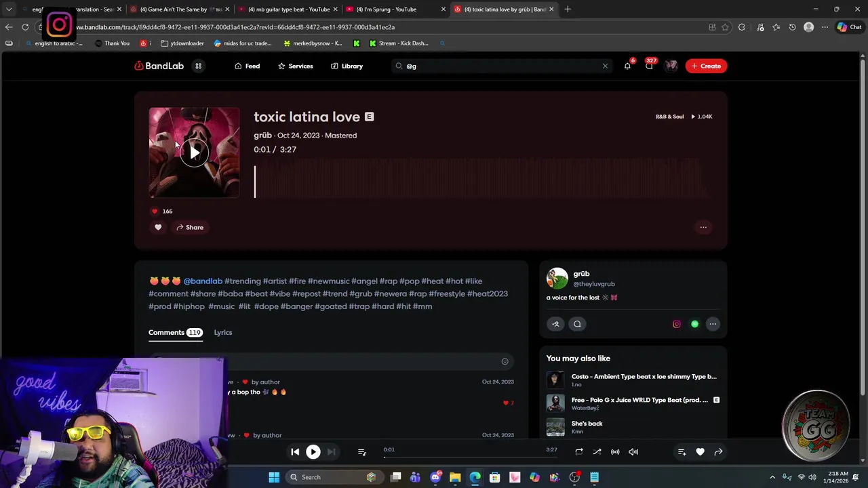Open the #freestyle hashtag
Screen dimensions: 868x488
point(447,293)
